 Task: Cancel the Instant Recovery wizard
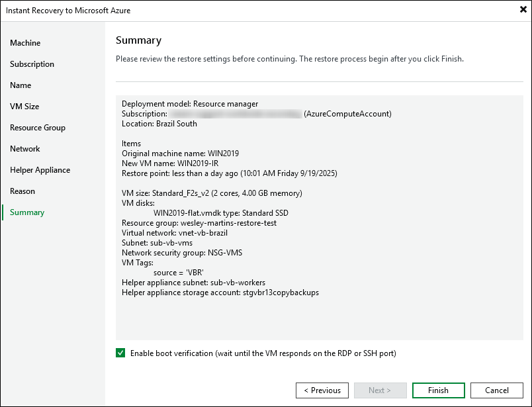pyautogui.click(x=497, y=390)
